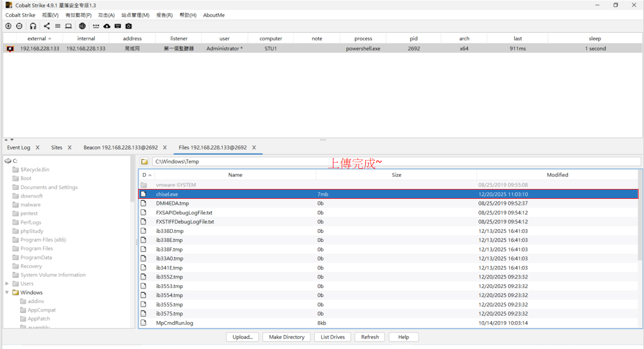
Task: Close the Files 192.168.228.133@2692 tab
Action: point(254,147)
